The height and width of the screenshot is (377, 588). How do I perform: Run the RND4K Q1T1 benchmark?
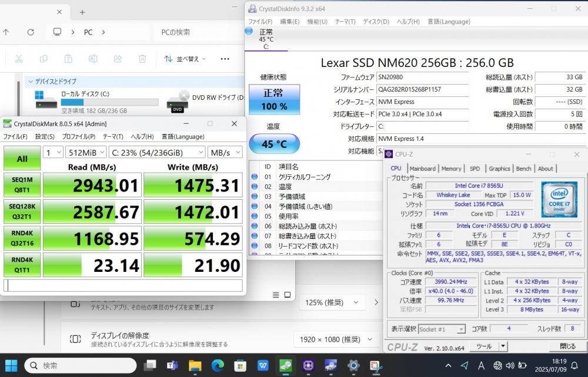(22, 265)
